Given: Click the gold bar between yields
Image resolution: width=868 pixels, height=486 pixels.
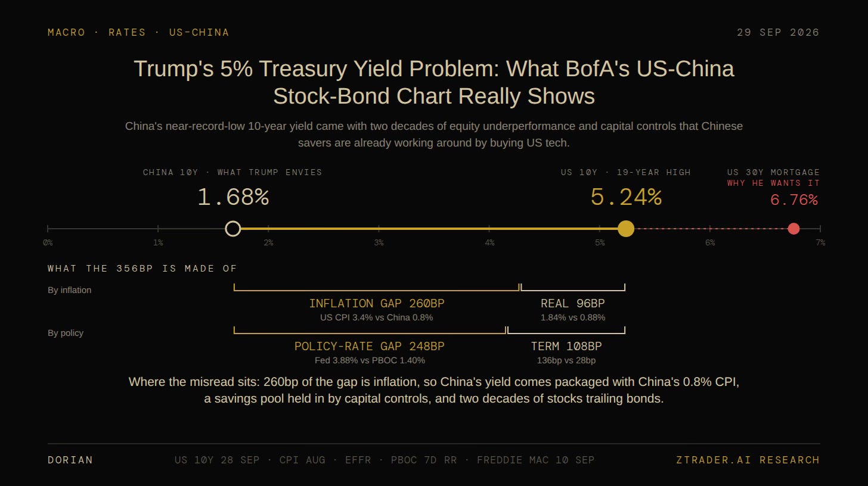Looking at the screenshot, I should pos(429,229).
